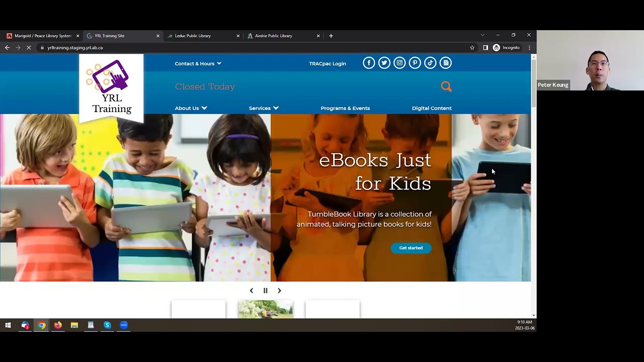
Task: Advance to the next carousel slide
Action: point(279,291)
